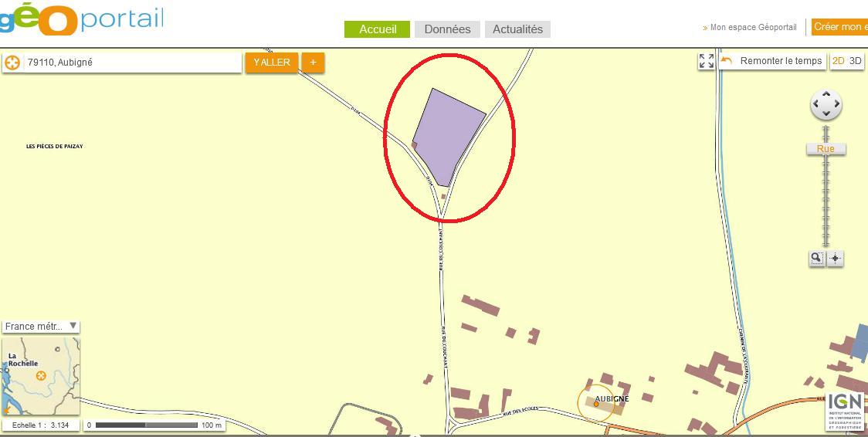
Task: Switch map view to 3D
Action: click(856, 61)
